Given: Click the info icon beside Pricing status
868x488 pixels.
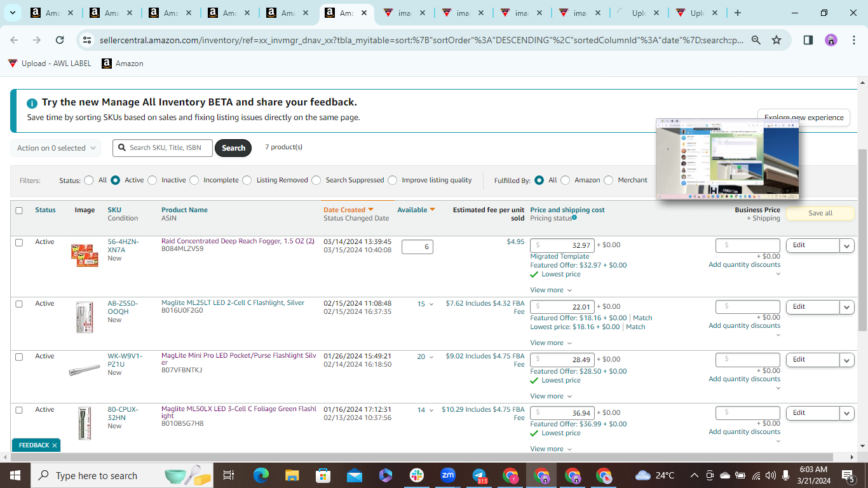Looking at the screenshot, I should (574, 218).
